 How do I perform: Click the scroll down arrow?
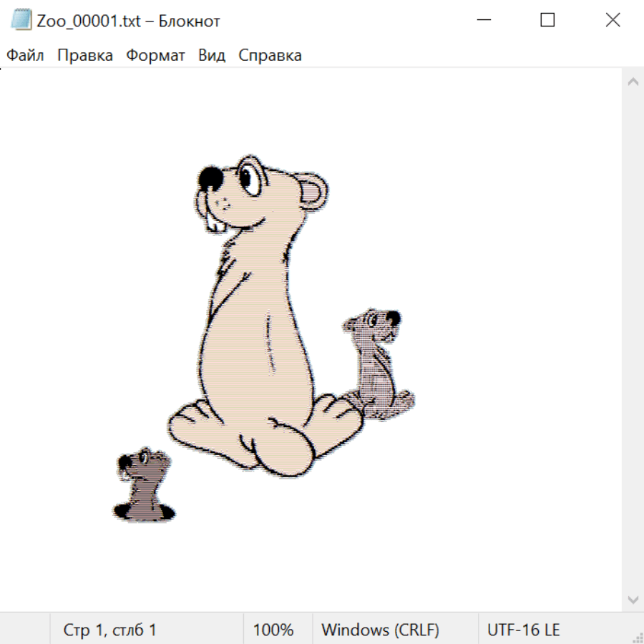coord(633,598)
